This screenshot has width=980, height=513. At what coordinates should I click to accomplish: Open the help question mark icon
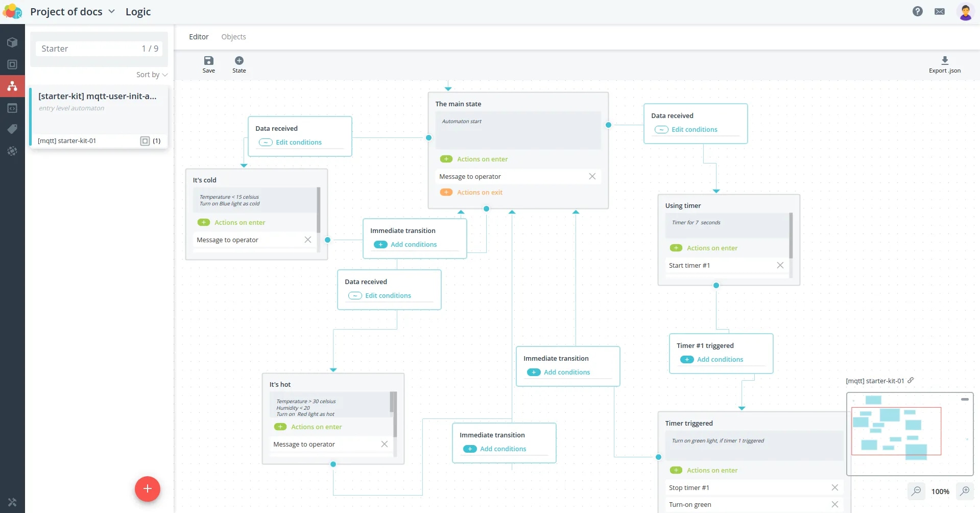[x=918, y=11]
